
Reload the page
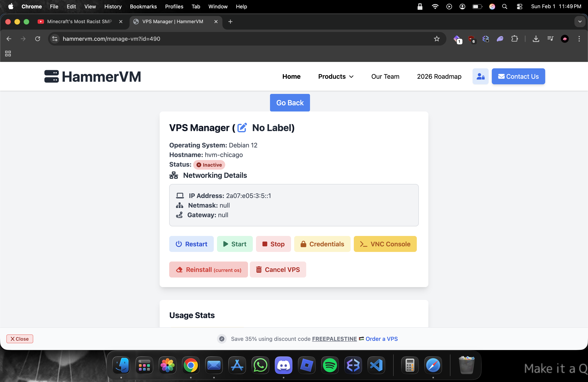pos(38,39)
